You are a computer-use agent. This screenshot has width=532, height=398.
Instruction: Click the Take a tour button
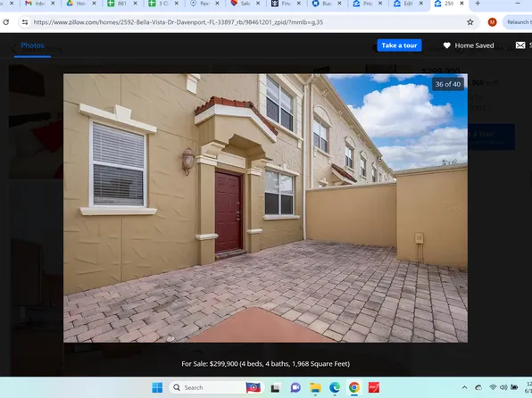(399, 46)
